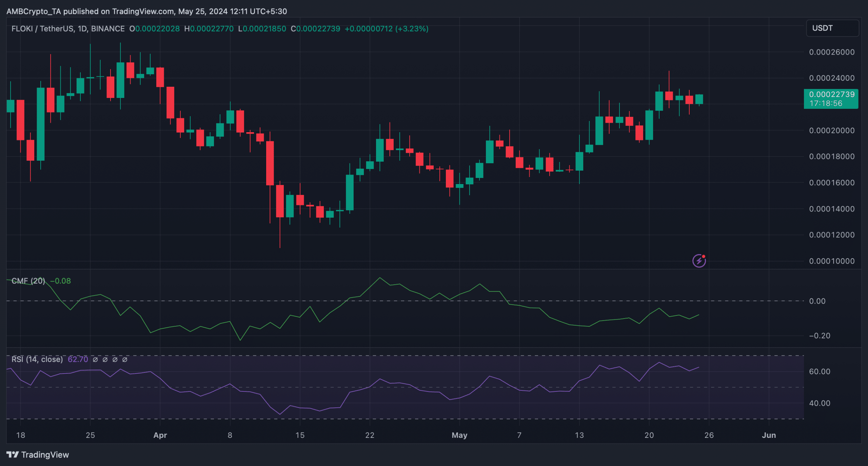Click the RSI (14, close) indicator label
The image size is (868, 466).
37,359
